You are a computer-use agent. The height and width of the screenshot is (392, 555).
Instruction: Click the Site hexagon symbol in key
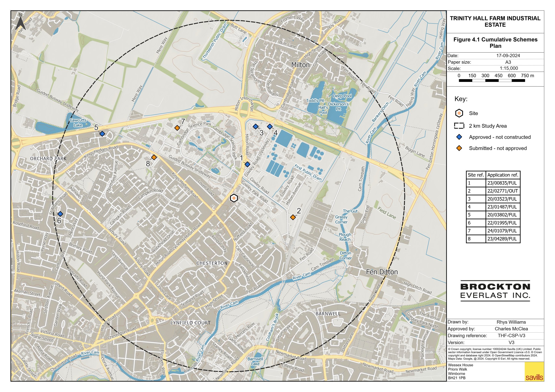click(x=459, y=113)
